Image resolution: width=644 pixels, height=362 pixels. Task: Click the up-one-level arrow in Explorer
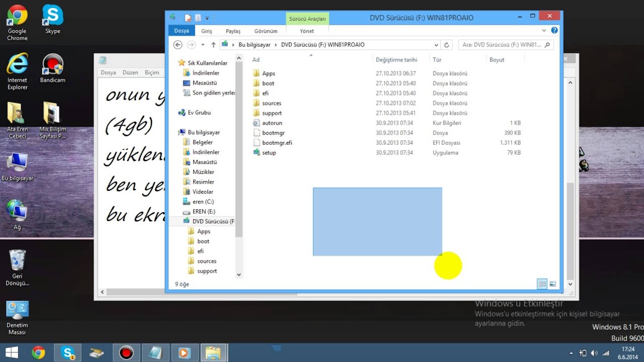213,45
